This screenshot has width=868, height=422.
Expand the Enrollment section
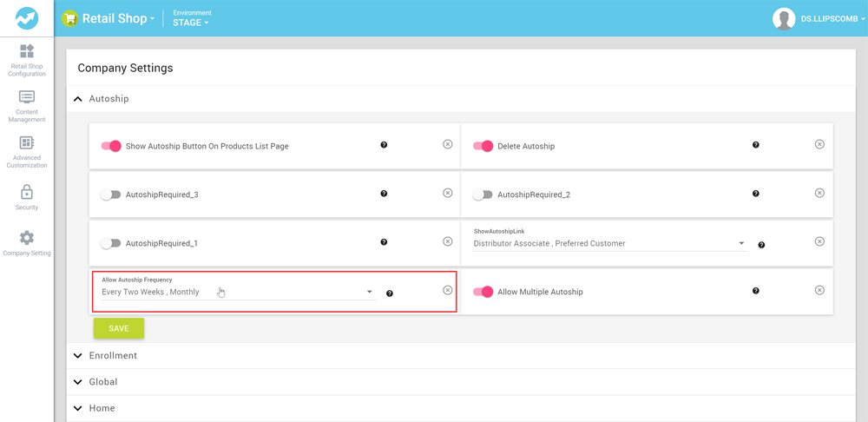pos(113,356)
